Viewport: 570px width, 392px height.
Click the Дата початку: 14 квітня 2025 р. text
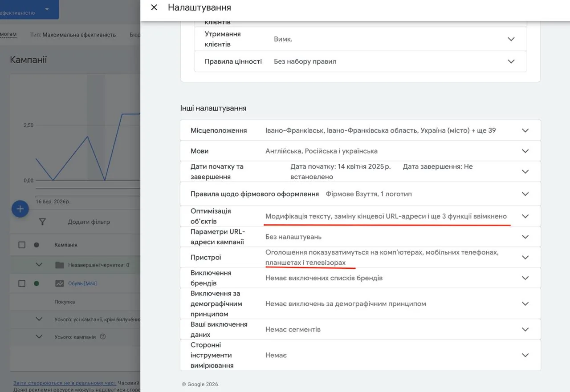pos(341,166)
